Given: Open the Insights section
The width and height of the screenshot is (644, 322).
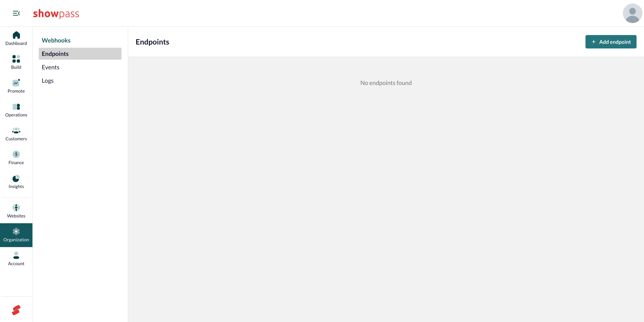Looking at the screenshot, I should pos(16,182).
